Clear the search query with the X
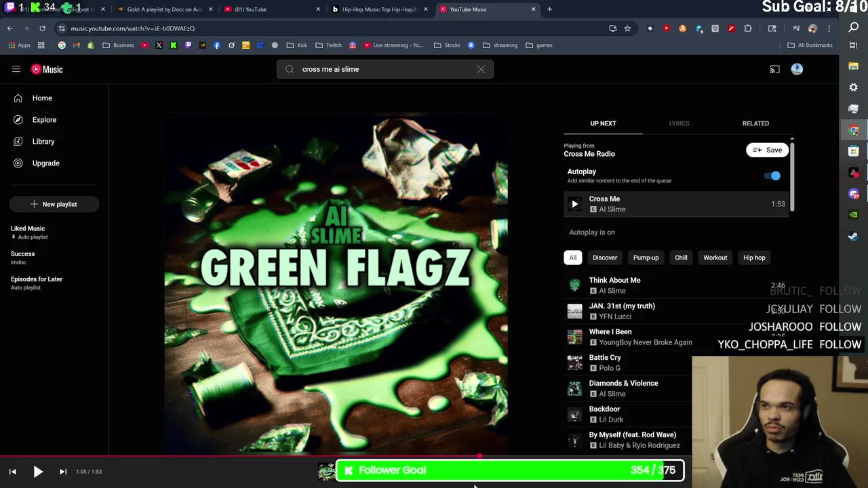Image resolution: width=868 pixels, height=488 pixels. click(x=481, y=69)
